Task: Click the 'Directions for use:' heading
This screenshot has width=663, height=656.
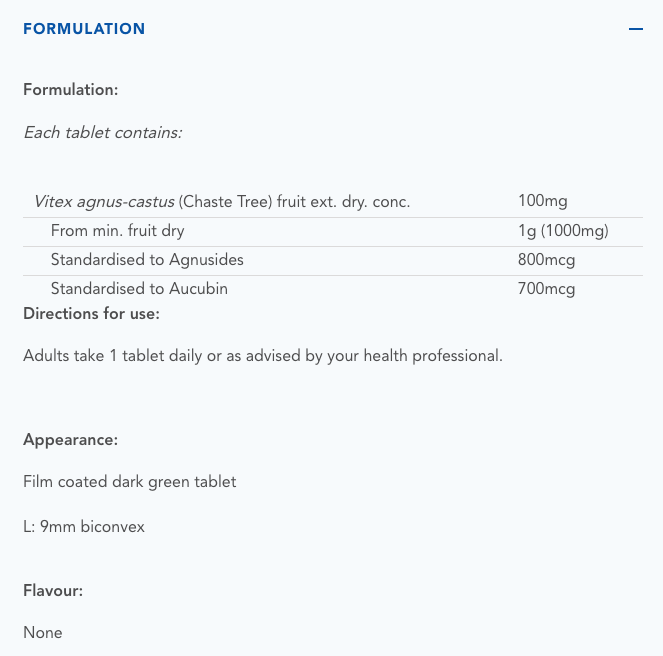Action: coord(91,314)
